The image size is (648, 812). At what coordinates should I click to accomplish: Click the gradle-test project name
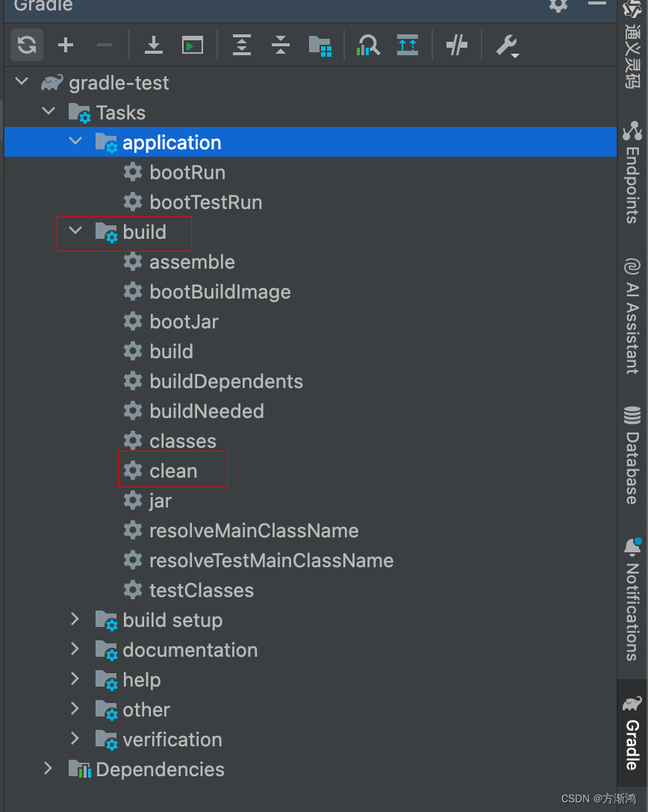tap(119, 83)
